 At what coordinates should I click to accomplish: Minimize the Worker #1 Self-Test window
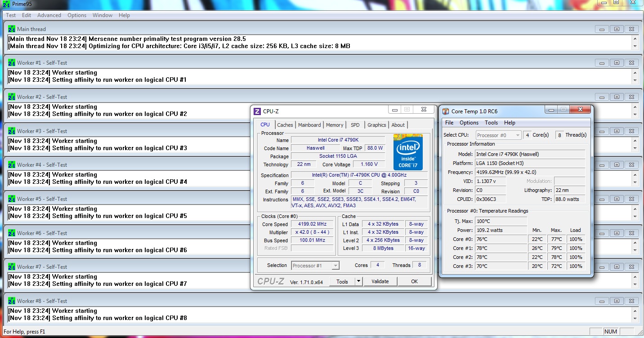(x=602, y=63)
